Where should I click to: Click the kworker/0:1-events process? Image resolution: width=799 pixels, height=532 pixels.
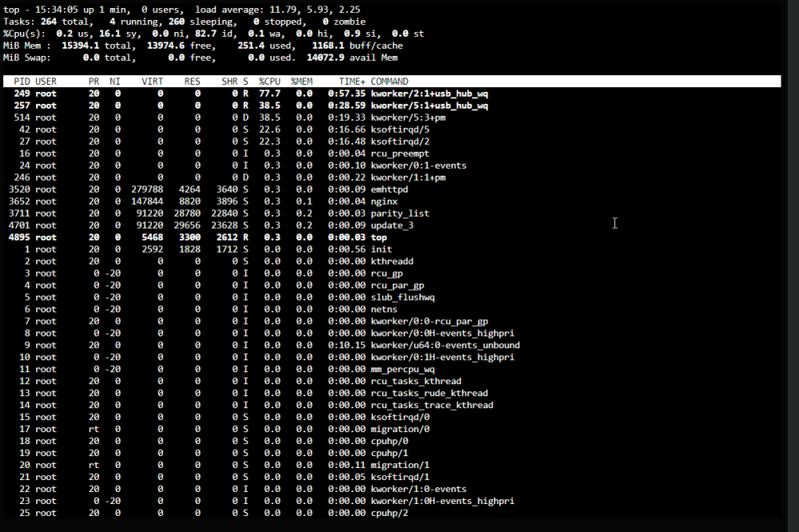click(419, 165)
